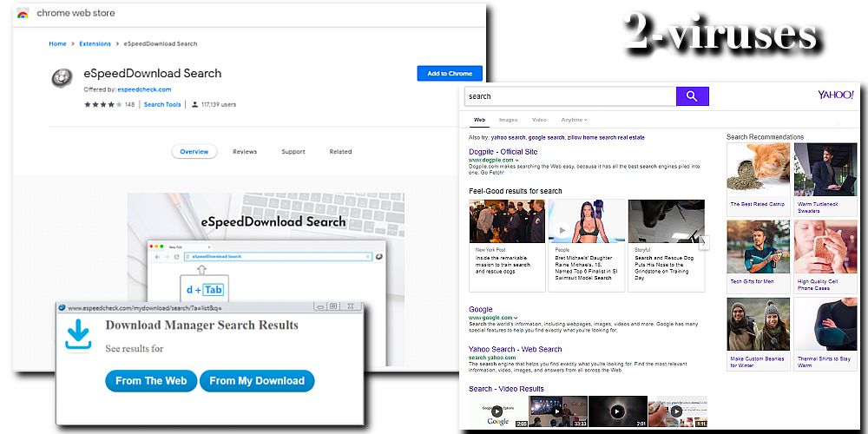Click the carousel next arrow in Feel-Good results
Image resolution: width=868 pixels, height=434 pixels.
[704, 242]
